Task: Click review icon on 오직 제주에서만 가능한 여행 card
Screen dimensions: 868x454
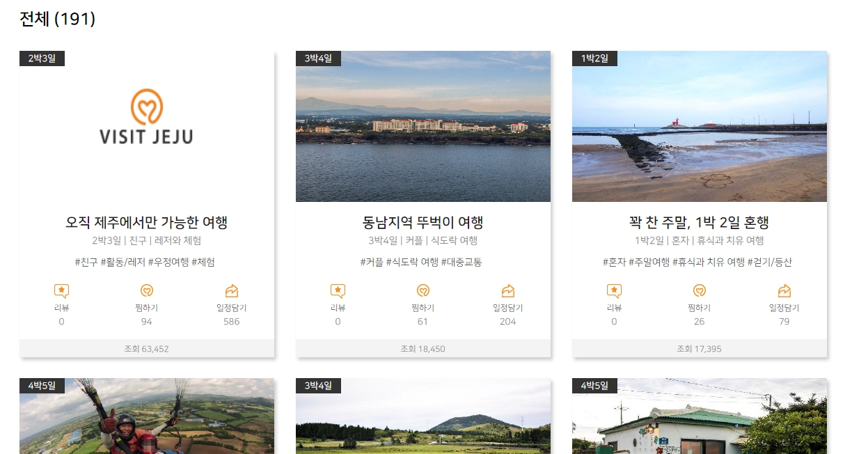Action: pyautogui.click(x=61, y=291)
